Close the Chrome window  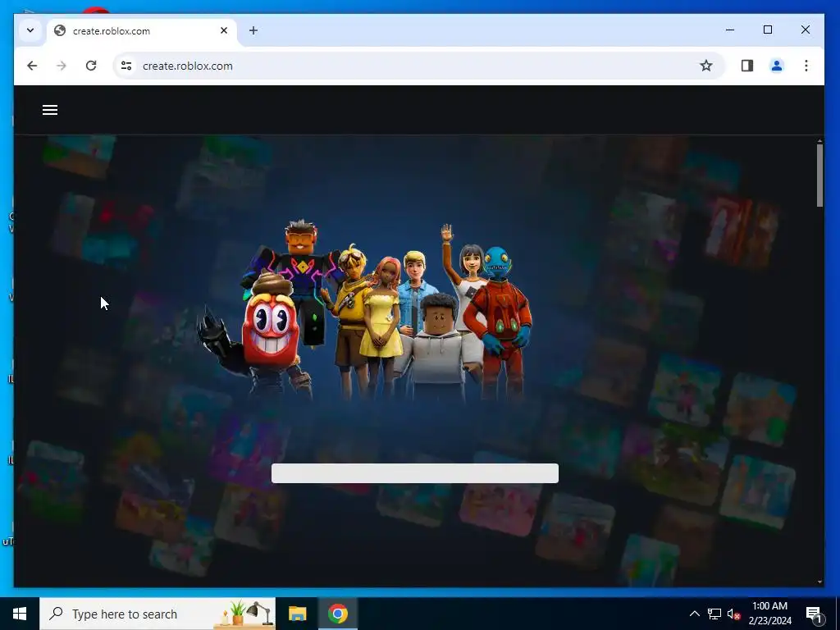coord(806,30)
